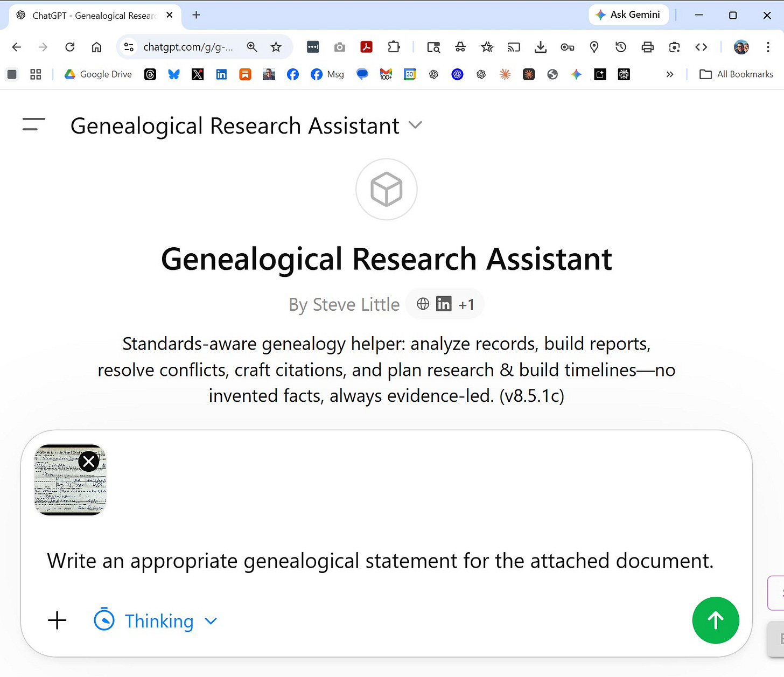Image resolution: width=784 pixels, height=677 pixels.
Task: Go back with the browser back arrow
Action: (17, 47)
